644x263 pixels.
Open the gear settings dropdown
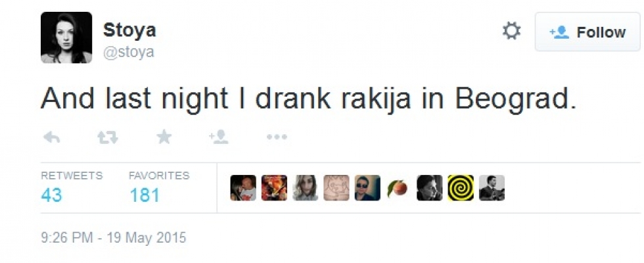click(x=511, y=32)
